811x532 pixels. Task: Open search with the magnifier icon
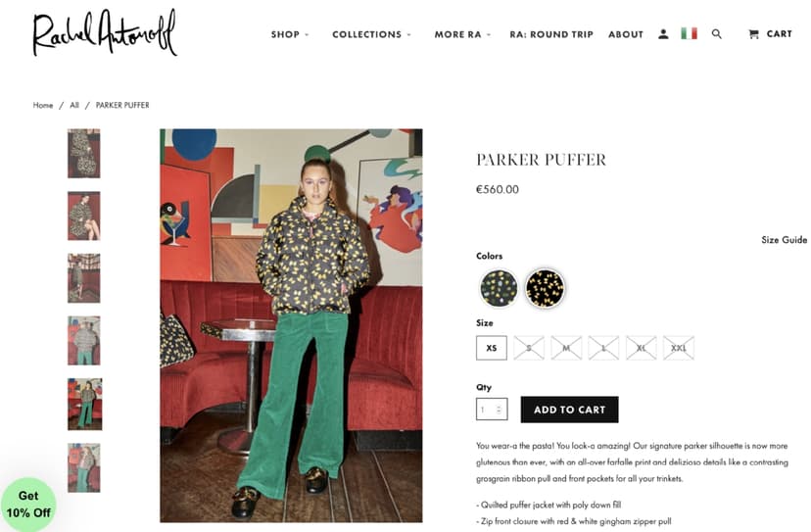[x=716, y=34]
